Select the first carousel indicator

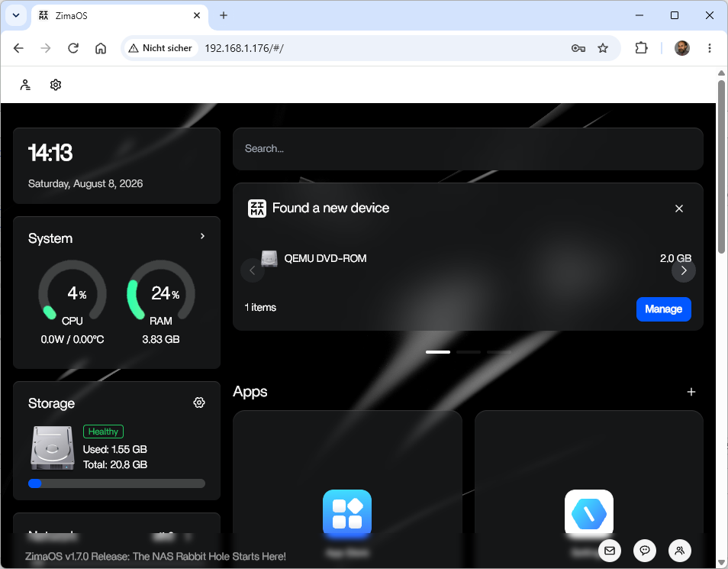(438, 352)
